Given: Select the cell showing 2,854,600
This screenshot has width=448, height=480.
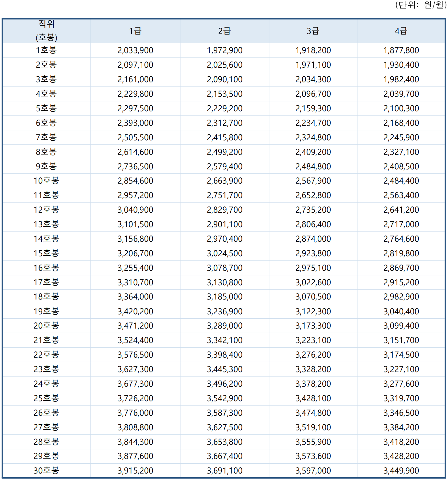Looking at the screenshot, I should [135, 181].
